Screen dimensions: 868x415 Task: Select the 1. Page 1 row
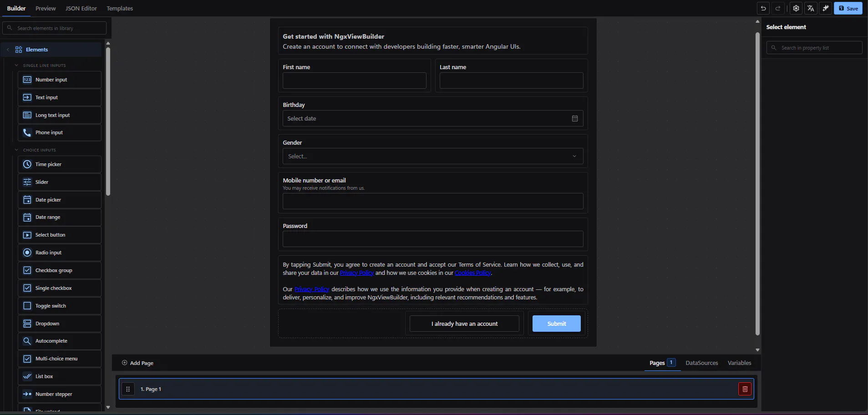click(x=437, y=389)
